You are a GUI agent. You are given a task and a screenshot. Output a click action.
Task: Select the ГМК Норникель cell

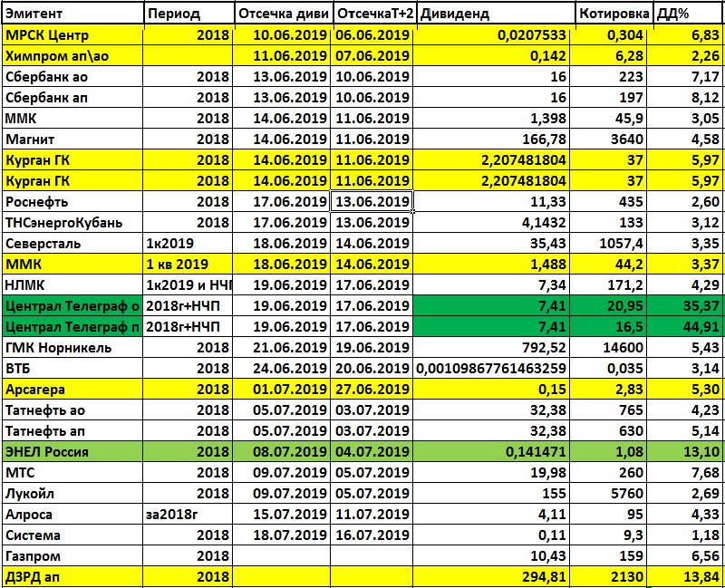click(72, 348)
